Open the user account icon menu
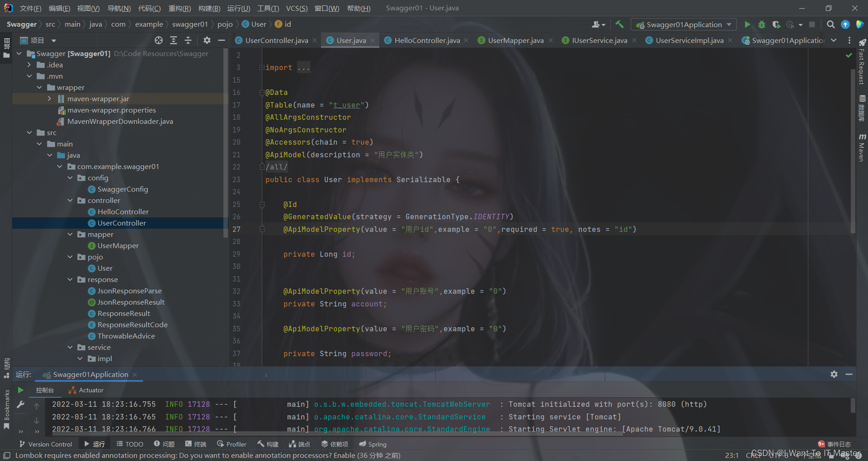Image resolution: width=868 pixels, height=461 pixels. tap(598, 24)
